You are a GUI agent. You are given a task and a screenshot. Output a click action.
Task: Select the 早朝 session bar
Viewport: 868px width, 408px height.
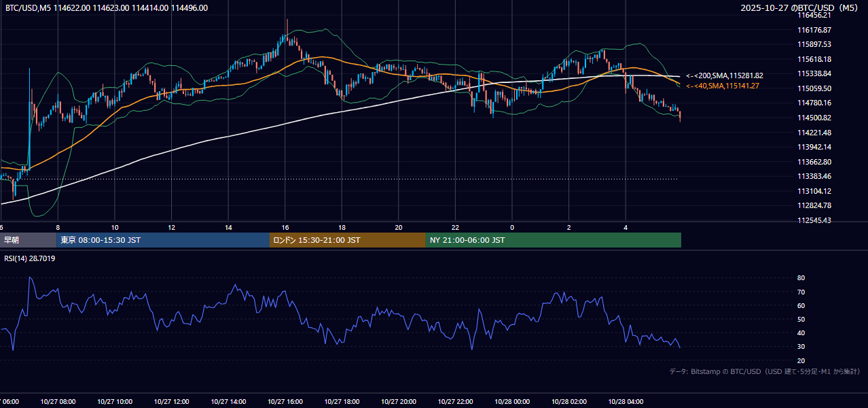click(x=28, y=240)
